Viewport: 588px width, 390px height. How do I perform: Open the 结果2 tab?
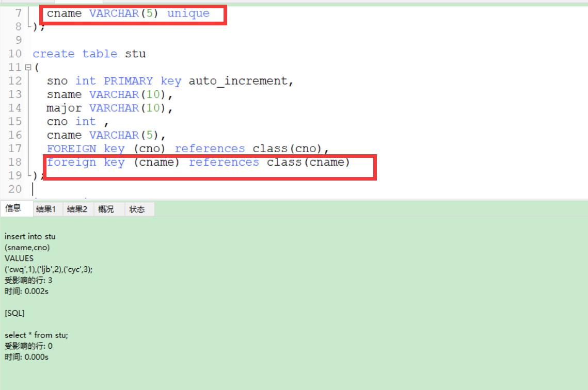pyautogui.click(x=77, y=209)
